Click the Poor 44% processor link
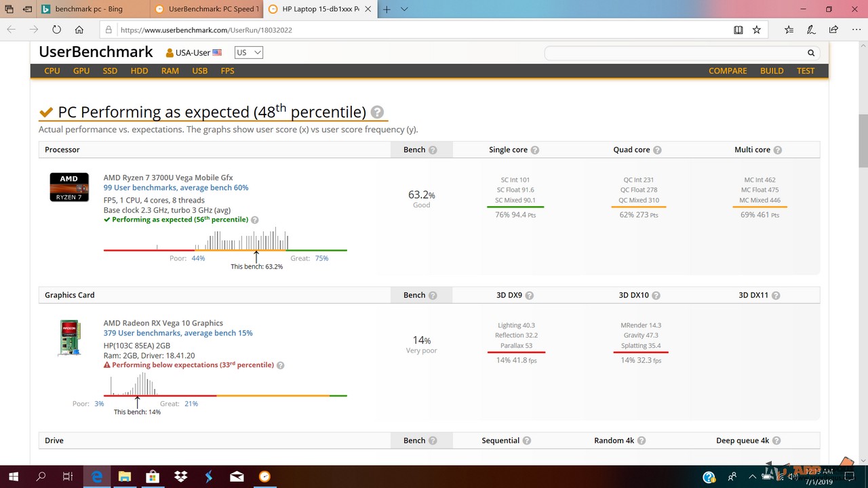The height and width of the screenshot is (488, 868). [x=198, y=258]
